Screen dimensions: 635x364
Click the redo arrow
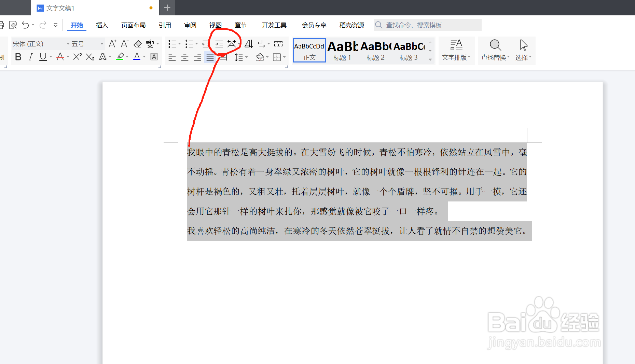point(43,25)
